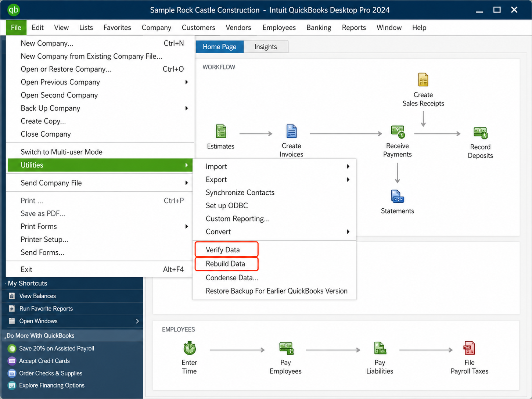Expand the Export submenu arrow

pyautogui.click(x=348, y=180)
